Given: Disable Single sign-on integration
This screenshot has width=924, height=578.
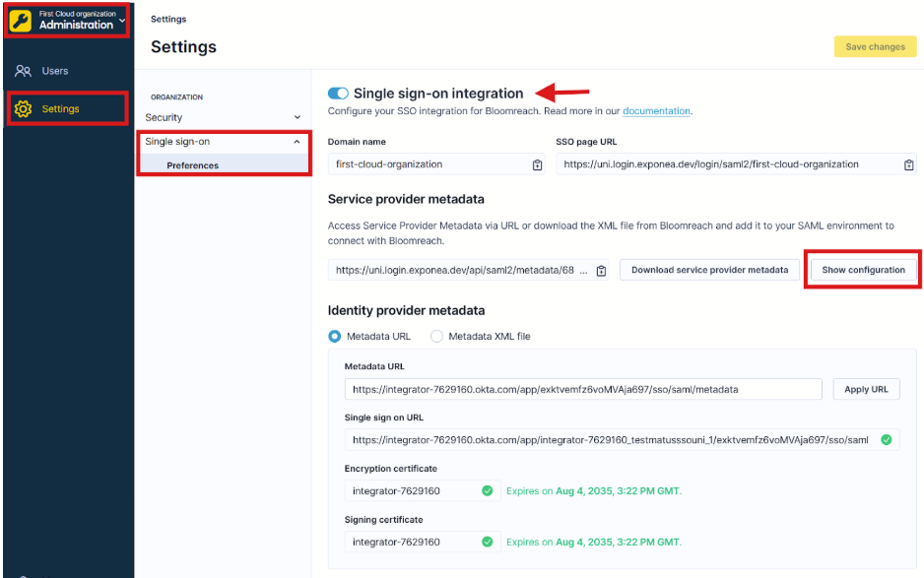Looking at the screenshot, I should pos(339,92).
